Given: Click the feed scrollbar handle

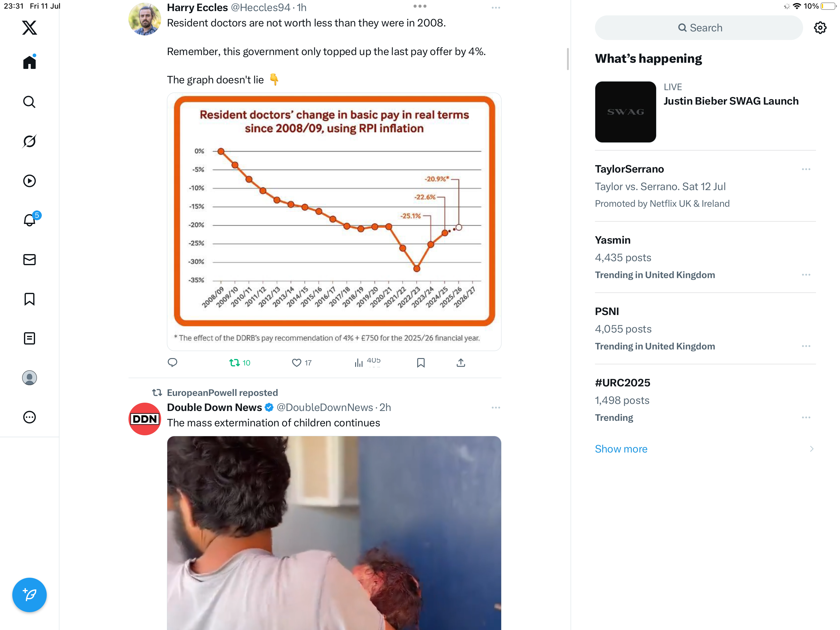Looking at the screenshot, I should [x=568, y=59].
